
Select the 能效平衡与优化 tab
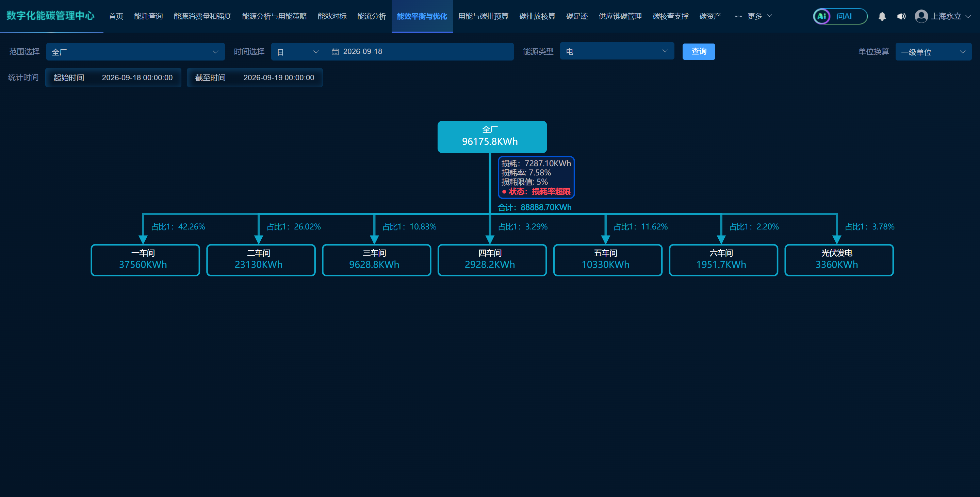click(422, 16)
